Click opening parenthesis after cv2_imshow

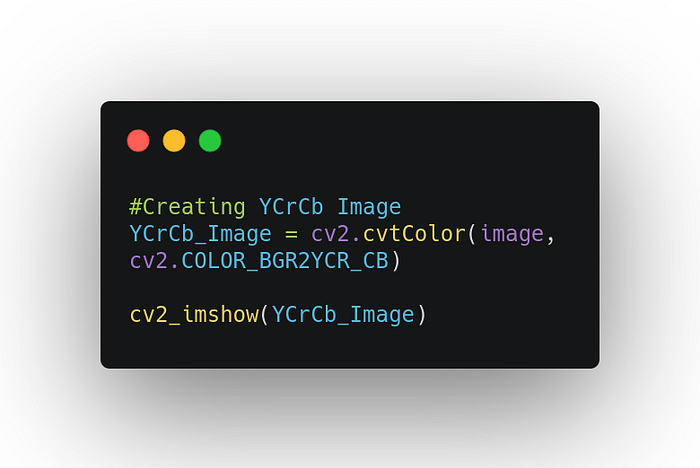click(265, 315)
